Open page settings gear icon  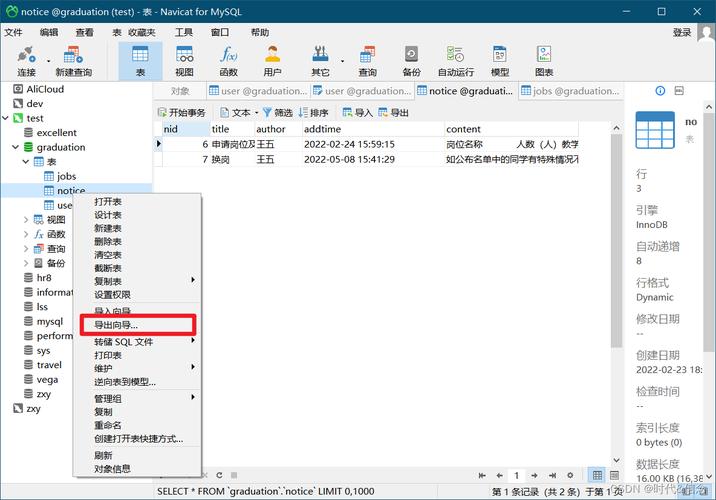pyautogui.click(x=570, y=475)
